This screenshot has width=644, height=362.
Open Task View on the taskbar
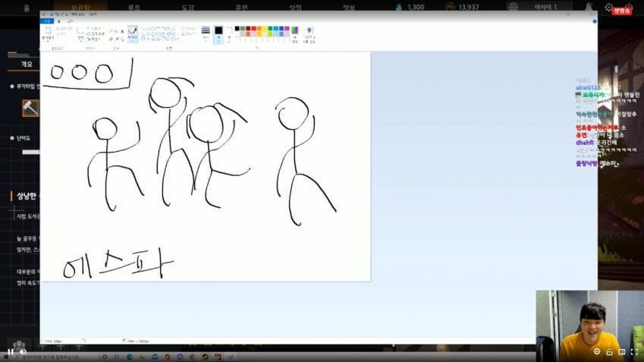tap(116, 357)
